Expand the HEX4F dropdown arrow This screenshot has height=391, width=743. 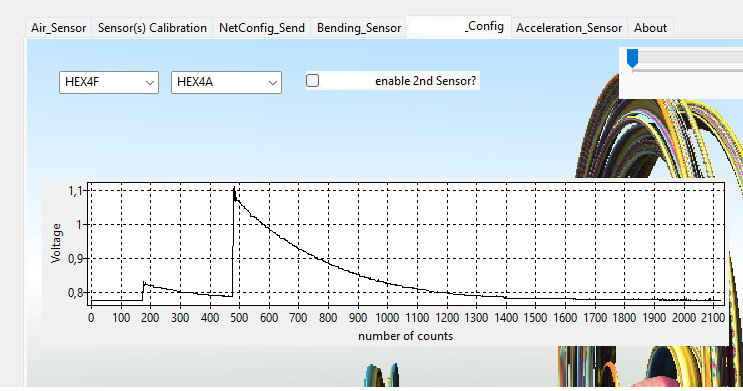click(x=150, y=82)
